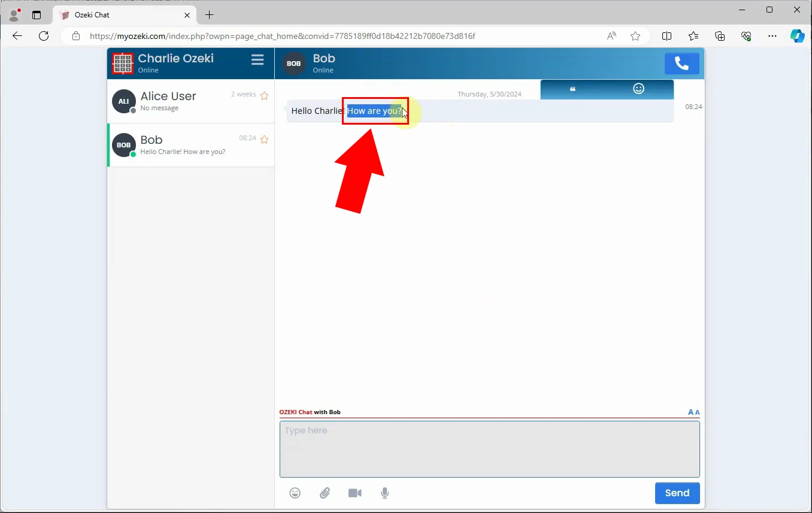
Task: Open browser Collections
Action: (x=720, y=36)
